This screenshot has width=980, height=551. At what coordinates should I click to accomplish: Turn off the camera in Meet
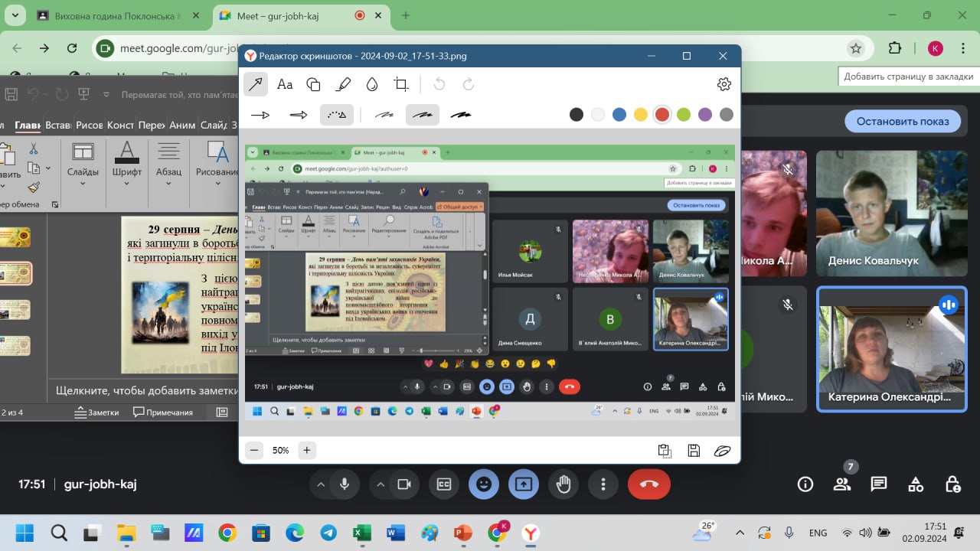[x=404, y=484]
